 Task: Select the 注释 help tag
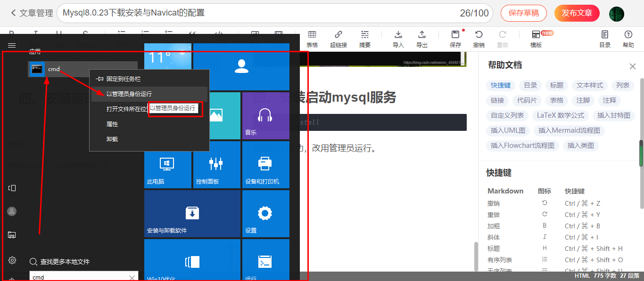tap(610, 100)
